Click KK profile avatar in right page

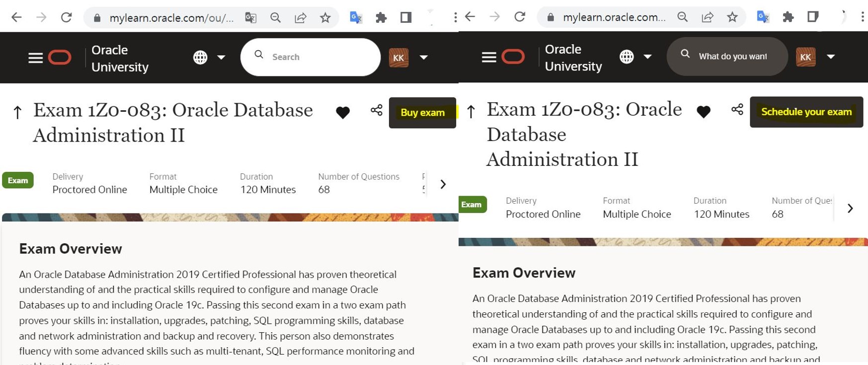[x=805, y=57]
